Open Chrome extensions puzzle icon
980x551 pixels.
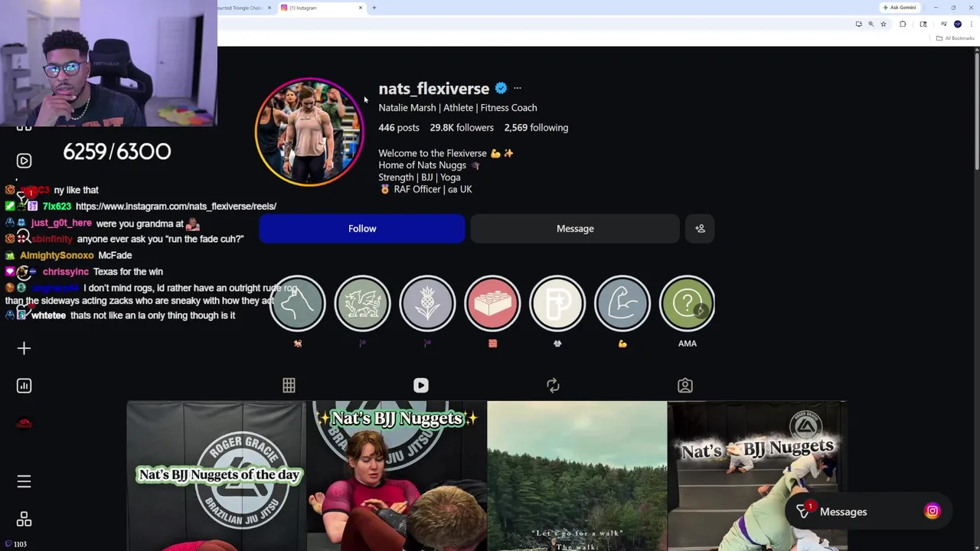click(x=903, y=24)
